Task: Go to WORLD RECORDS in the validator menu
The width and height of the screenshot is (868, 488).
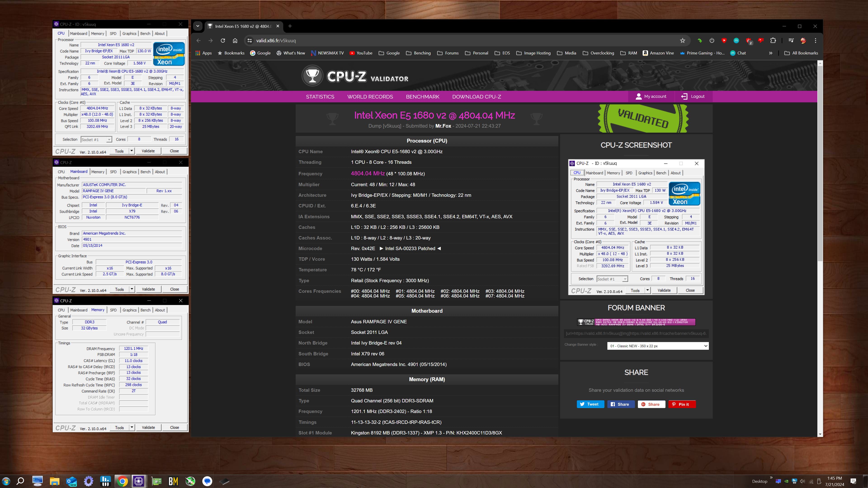Action: (370, 97)
